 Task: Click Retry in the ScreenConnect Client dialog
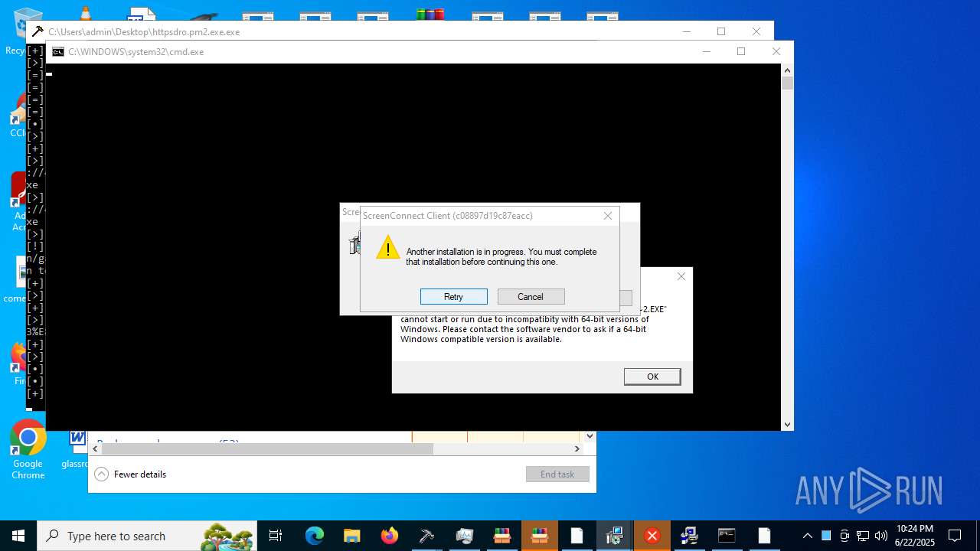(453, 296)
